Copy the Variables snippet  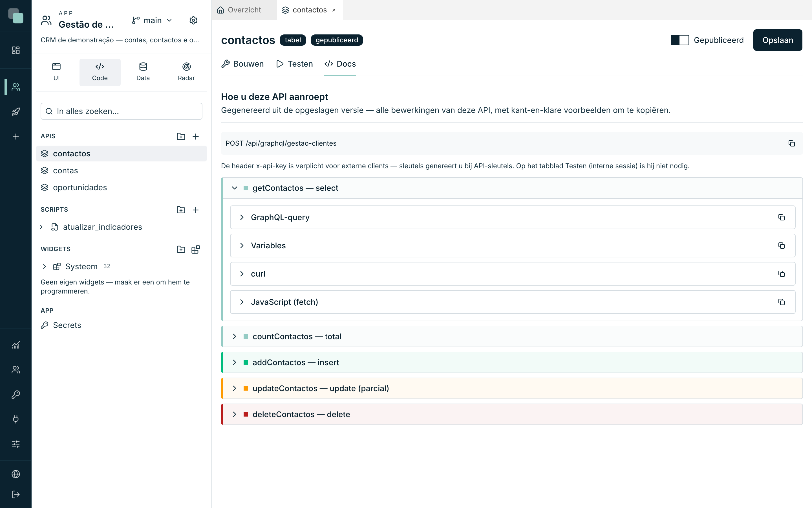(782, 246)
